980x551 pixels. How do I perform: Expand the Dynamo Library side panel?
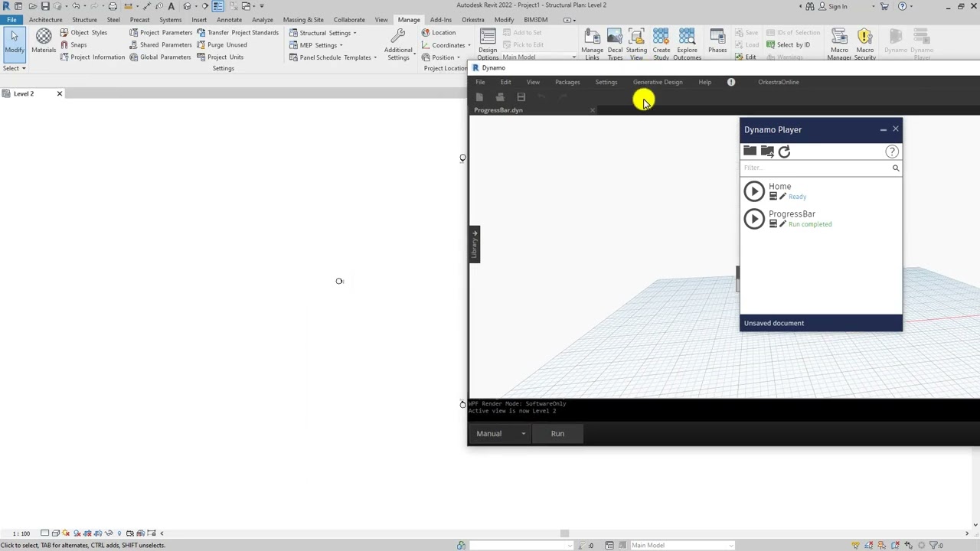(475, 245)
